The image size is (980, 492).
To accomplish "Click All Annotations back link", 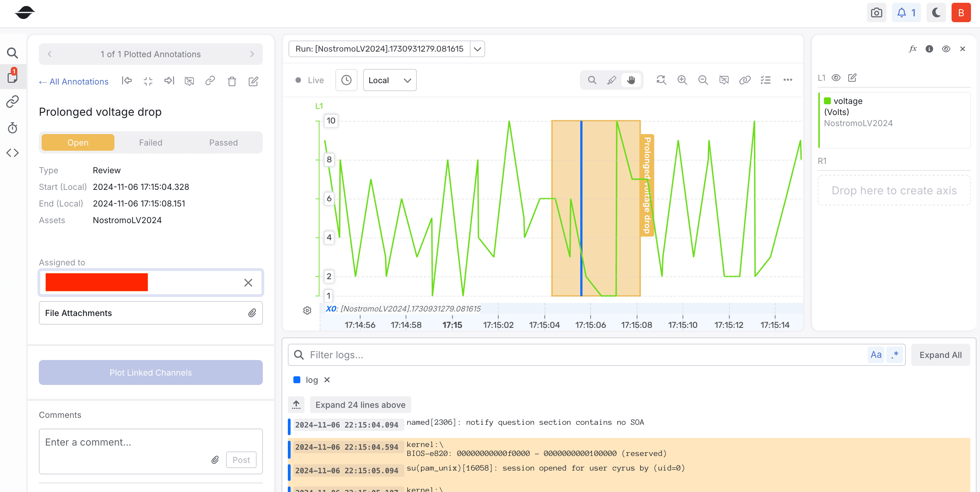I will point(73,81).
